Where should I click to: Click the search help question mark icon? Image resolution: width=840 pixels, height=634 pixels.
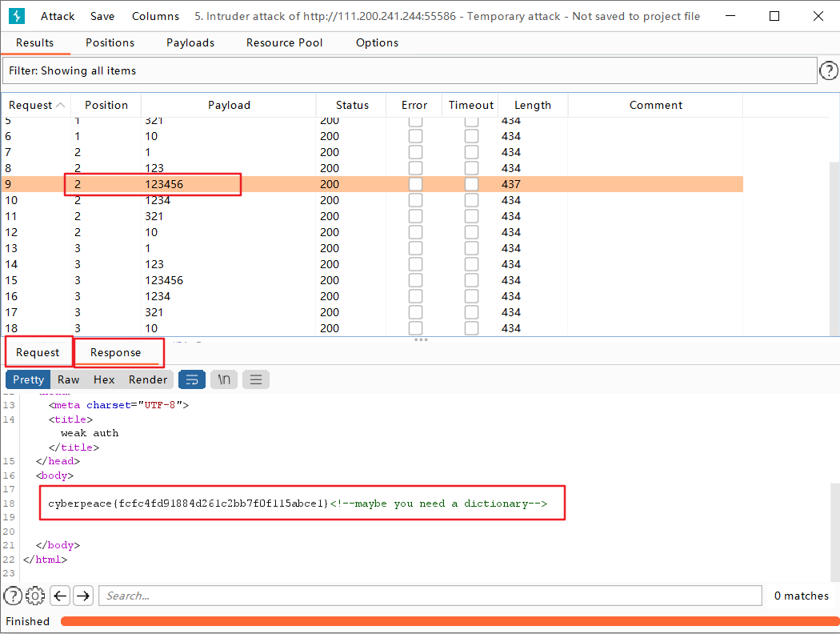[x=13, y=596]
